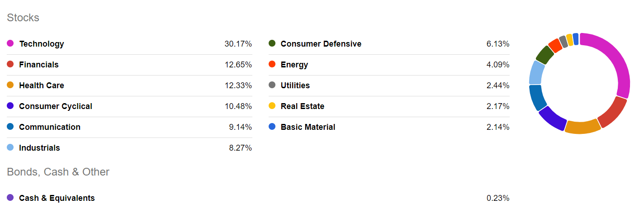Select the Basic Material sector label
Image resolution: width=644 pixels, height=204 pixels.
tap(308, 127)
